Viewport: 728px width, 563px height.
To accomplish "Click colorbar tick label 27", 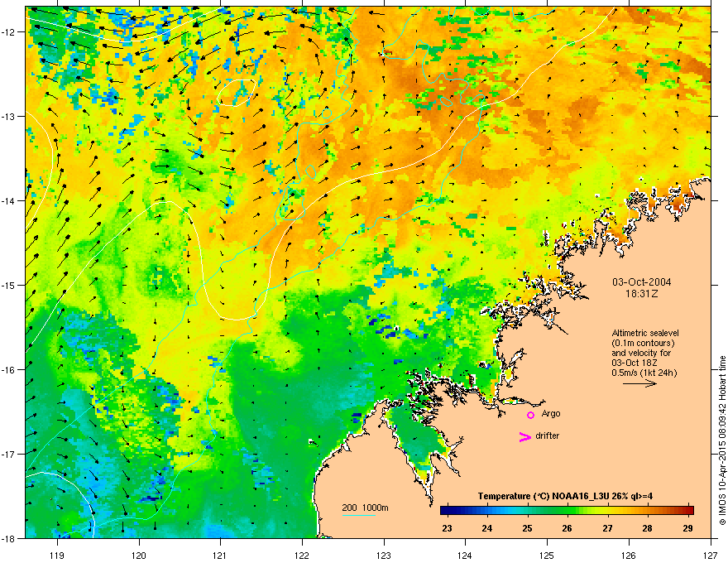I will click(607, 528).
